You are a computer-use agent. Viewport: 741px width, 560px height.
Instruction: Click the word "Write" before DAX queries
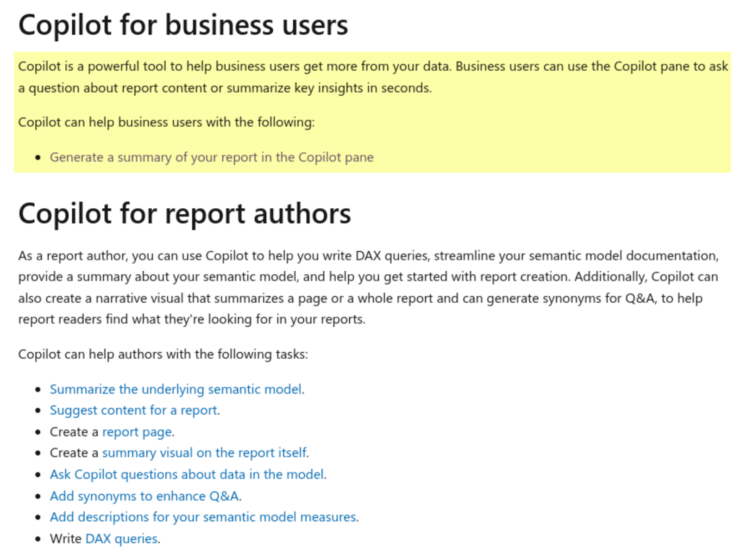66,539
